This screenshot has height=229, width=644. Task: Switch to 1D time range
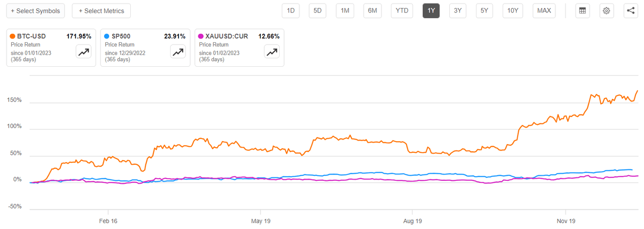pos(291,11)
